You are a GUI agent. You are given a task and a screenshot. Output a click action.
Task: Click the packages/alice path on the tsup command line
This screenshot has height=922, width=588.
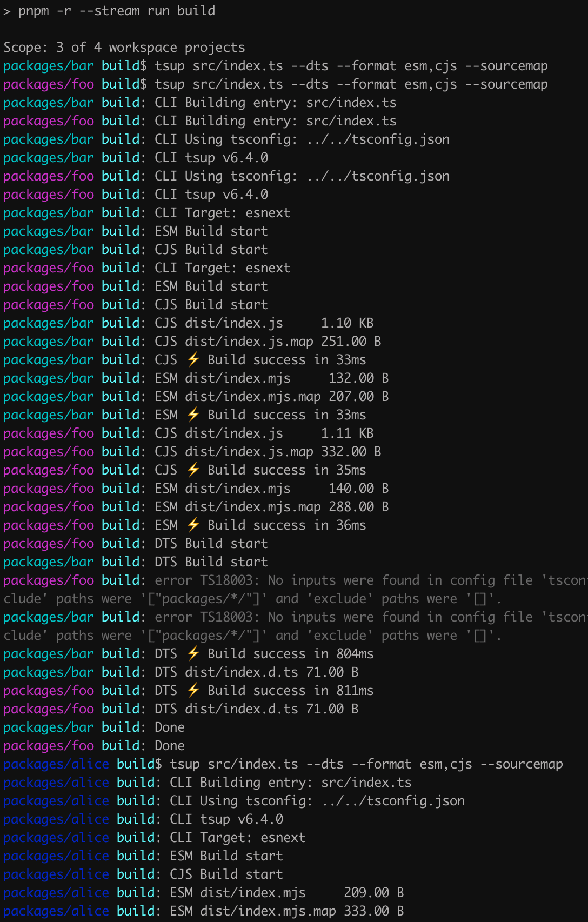pyautogui.click(x=56, y=764)
